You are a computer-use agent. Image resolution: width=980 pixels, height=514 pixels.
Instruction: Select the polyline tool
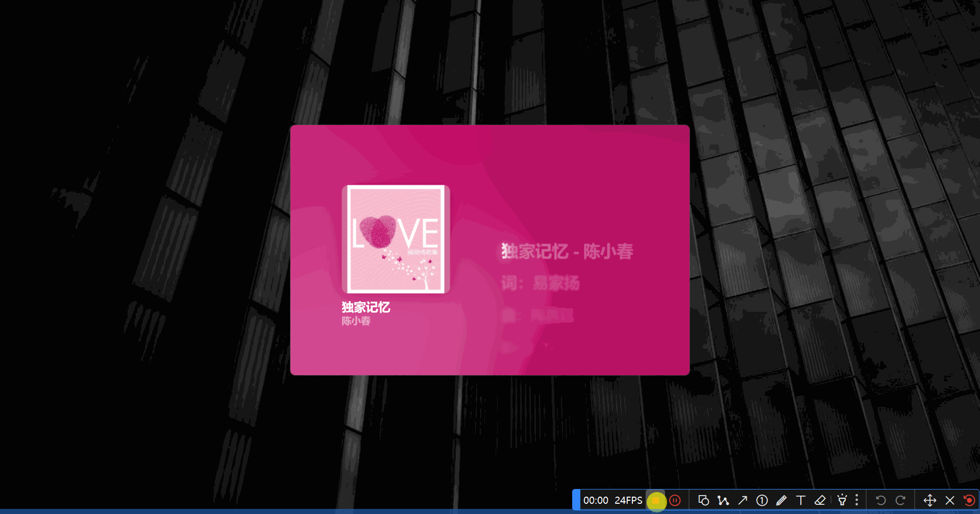coord(723,500)
